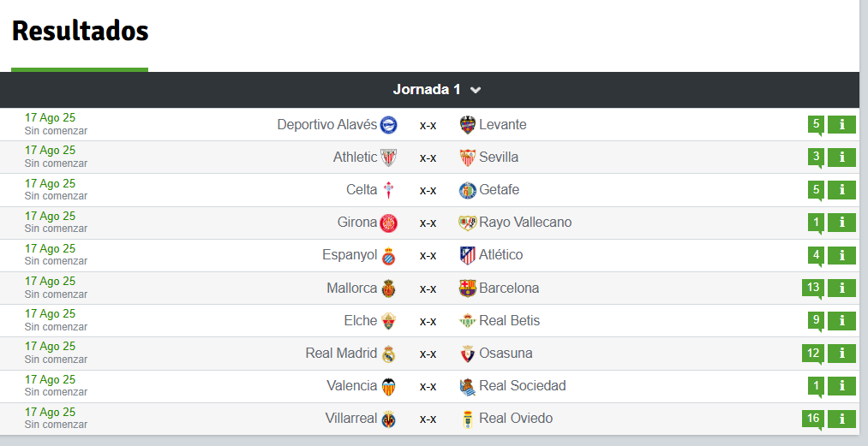This screenshot has width=868, height=446.
Task: Select the Resultados tab heading
Action: [81, 31]
